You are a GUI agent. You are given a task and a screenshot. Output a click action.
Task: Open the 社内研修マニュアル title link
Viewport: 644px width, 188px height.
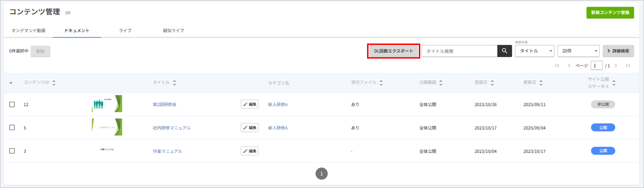(172, 128)
